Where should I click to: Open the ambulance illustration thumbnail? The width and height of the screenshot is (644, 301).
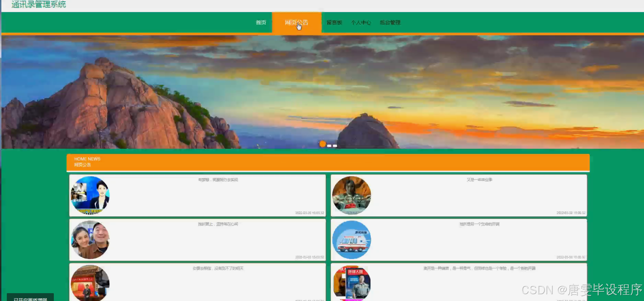tap(352, 240)
